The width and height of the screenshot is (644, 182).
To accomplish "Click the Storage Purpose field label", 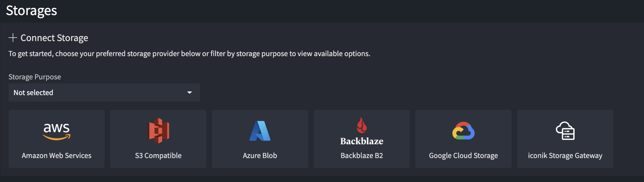I will tap(35, 77).
